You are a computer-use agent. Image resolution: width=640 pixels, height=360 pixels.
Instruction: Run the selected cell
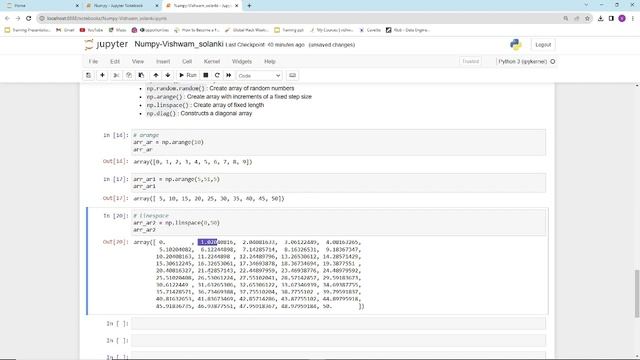(x=188, y=76)
